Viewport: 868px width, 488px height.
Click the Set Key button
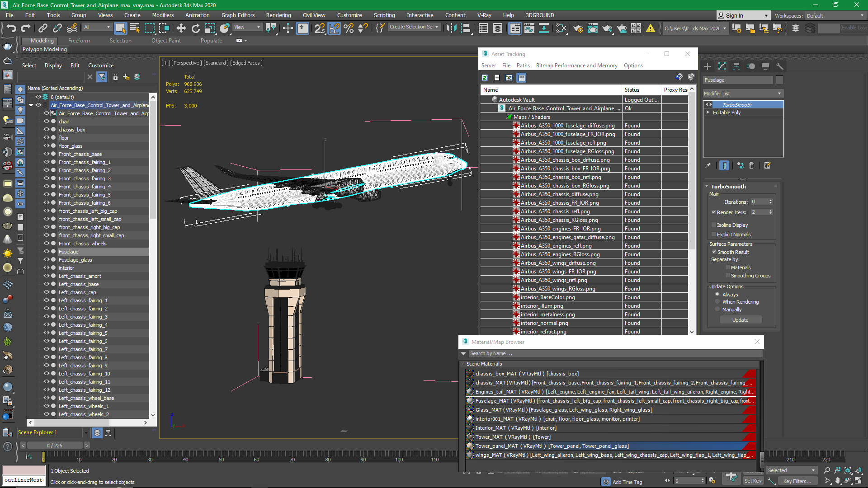click(x=753, y=481)
